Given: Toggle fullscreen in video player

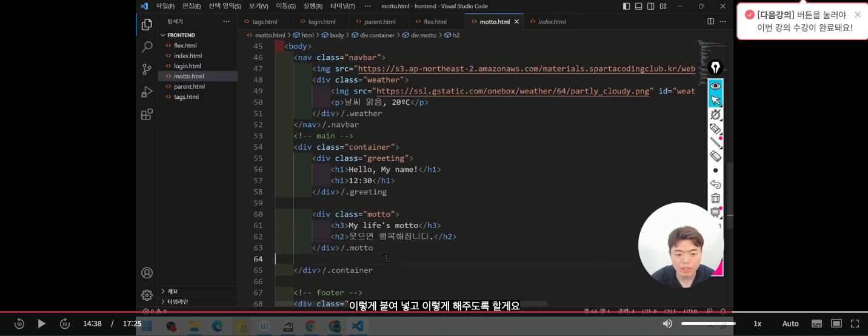Looking at the screenshot, I should 855,323.
